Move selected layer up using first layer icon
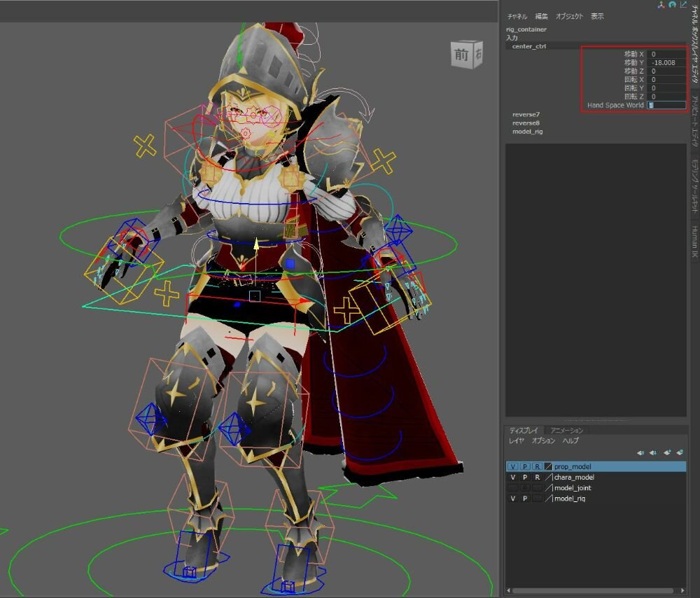 [x=640, y=452]
